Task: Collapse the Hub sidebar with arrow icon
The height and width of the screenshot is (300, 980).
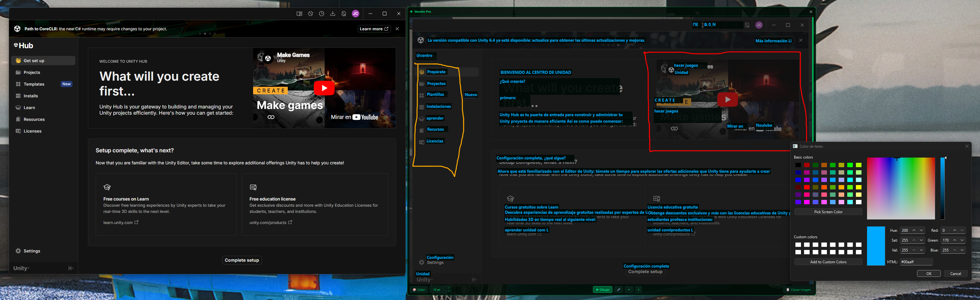Action: (71, 268)
